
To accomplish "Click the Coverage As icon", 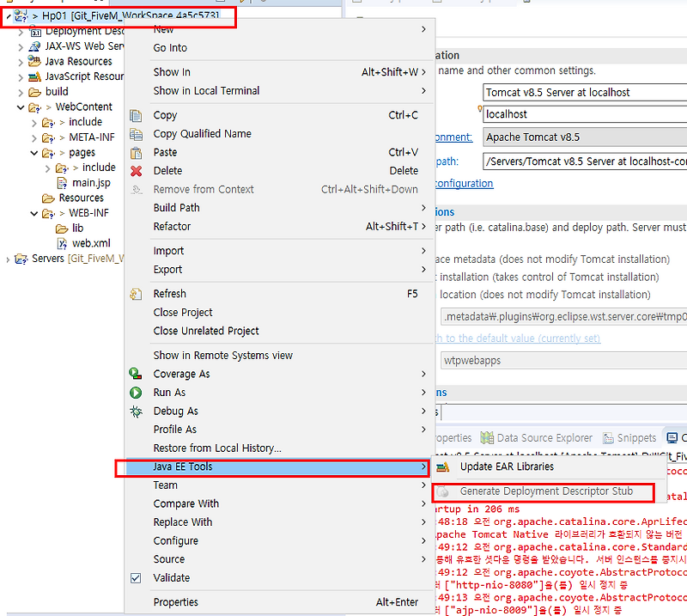I will [x=135, y=374].
